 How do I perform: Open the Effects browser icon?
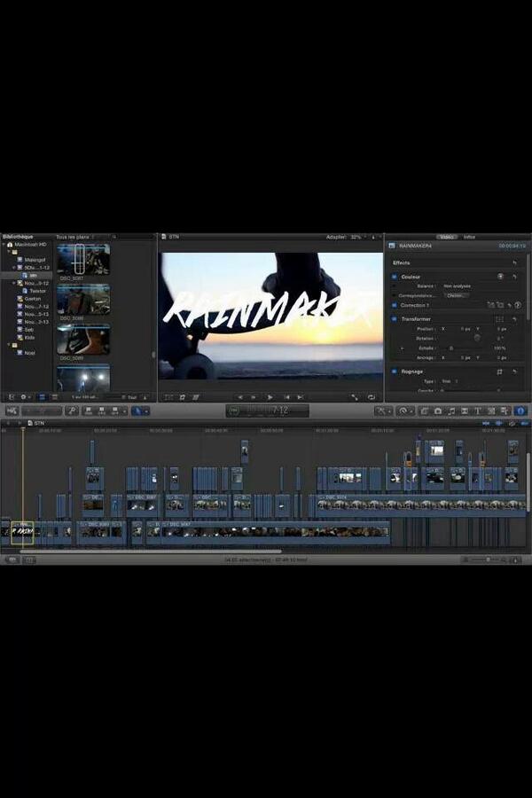tap(425, 411)
